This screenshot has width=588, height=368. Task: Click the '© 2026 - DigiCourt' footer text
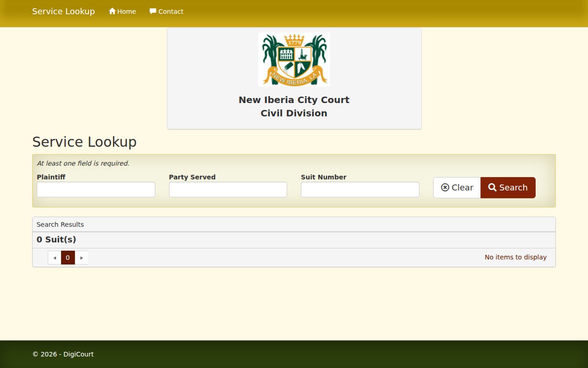pos(63,354)
